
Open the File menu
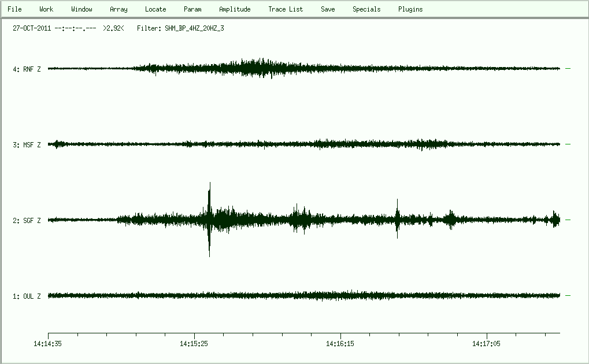[x=14, y=9]
